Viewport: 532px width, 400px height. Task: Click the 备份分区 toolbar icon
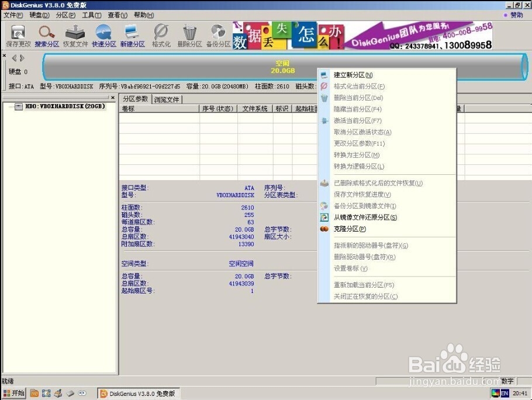(218, 36)
